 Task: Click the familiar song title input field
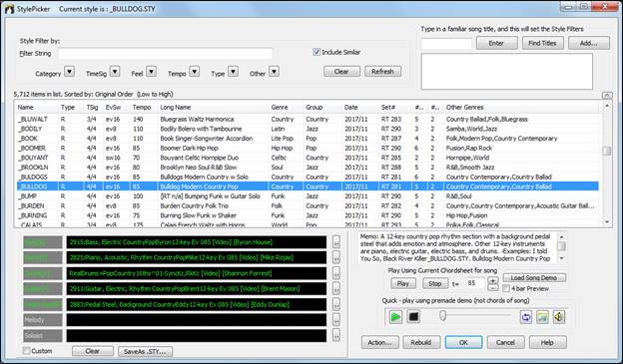pos(446,44)
